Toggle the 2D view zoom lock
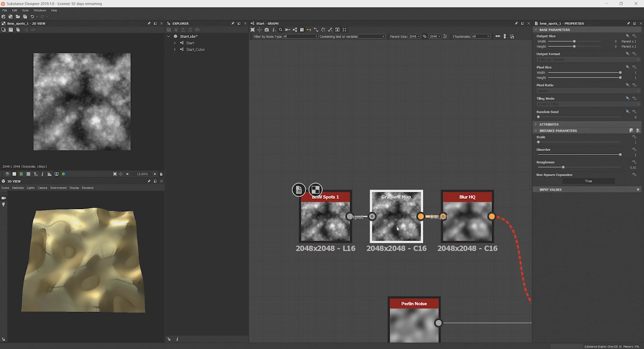The width and height of the screenshot is (644, 349). point(161,174)
